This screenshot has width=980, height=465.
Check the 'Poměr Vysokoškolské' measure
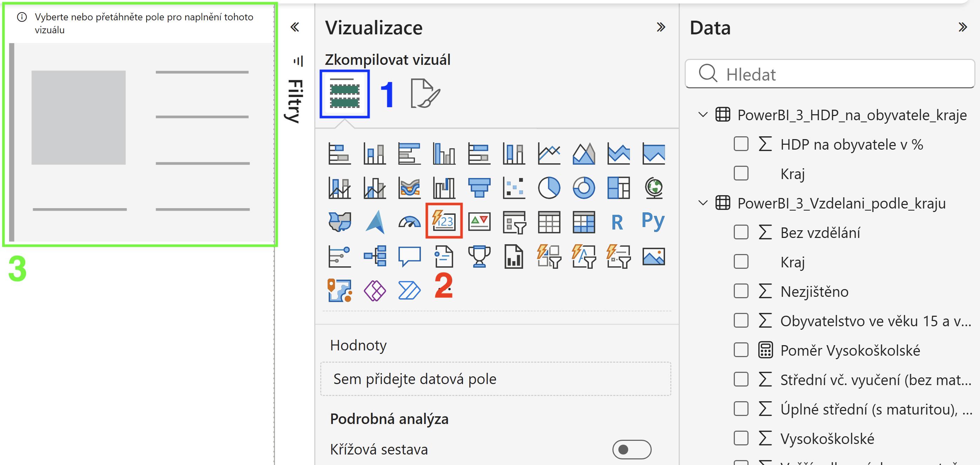point(741,350)
